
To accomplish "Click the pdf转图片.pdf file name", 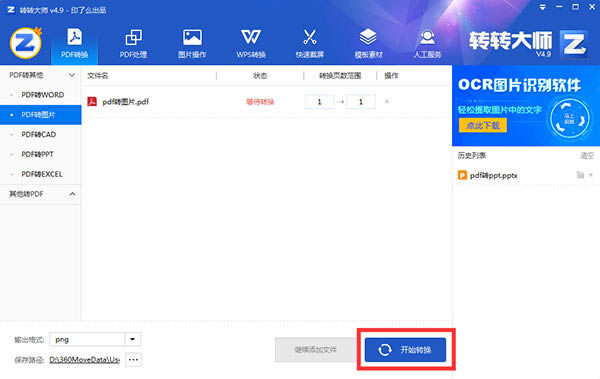I will pyautogui.click(x=126, y=102).
